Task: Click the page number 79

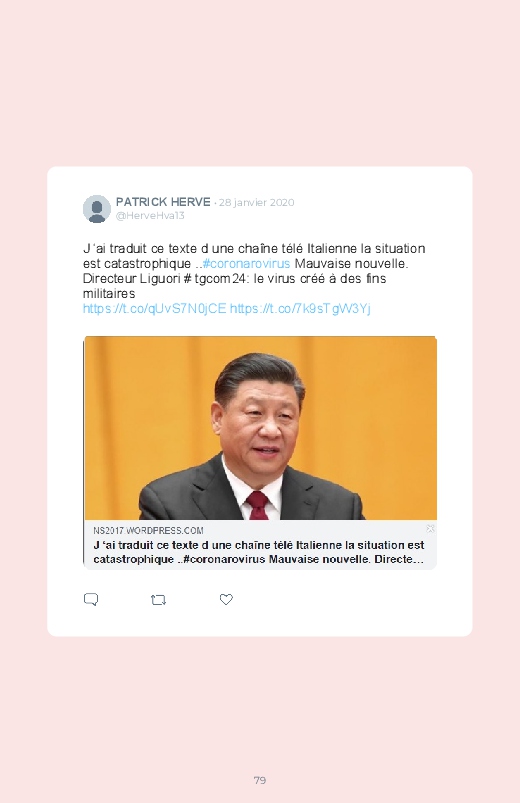Action: click(x=260, y=780)
